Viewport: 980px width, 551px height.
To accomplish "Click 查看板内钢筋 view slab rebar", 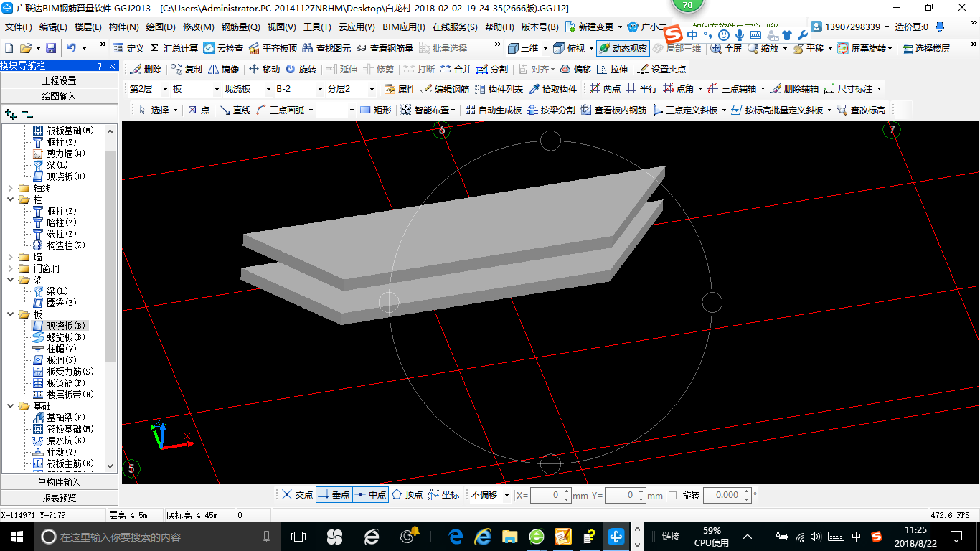I will click(x=613, y=110).
